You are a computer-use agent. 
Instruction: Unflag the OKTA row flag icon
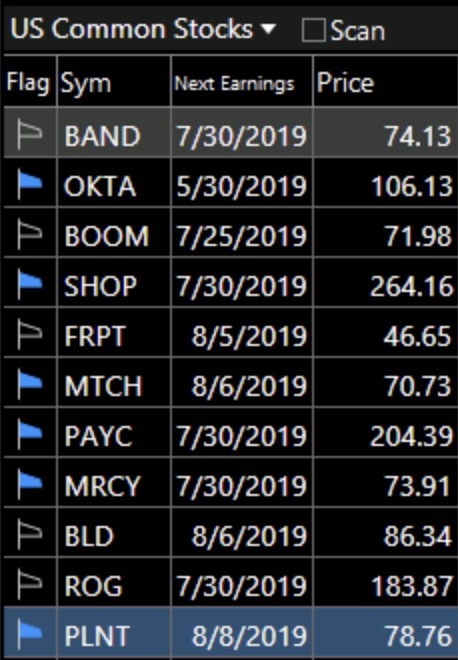tap(29, 184)
